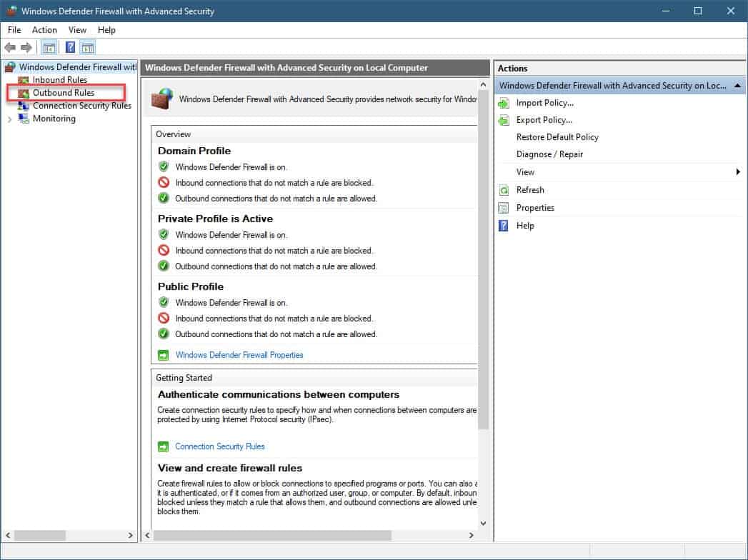The image size is (748, 560).
Task: Click the Inbound Rules tree icon
Action: pyautogui.click(x=24, y=80)
